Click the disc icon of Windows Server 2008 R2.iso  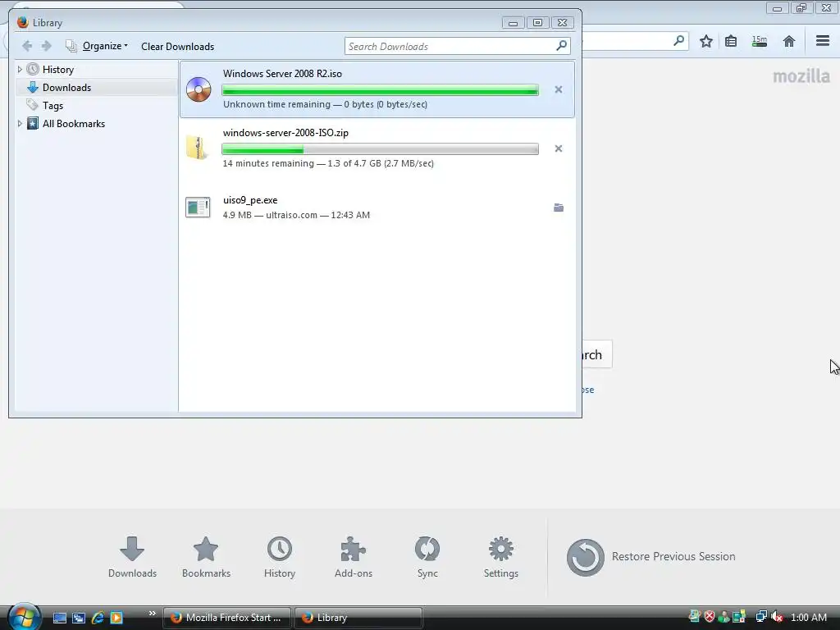[x=199, y=89]
